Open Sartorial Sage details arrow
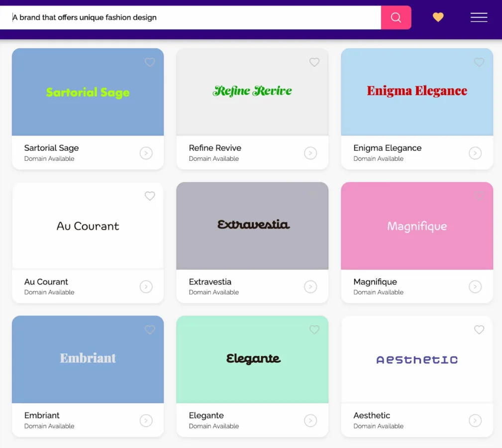This screenshot has width=502, height=448. (x=146, y=153)
